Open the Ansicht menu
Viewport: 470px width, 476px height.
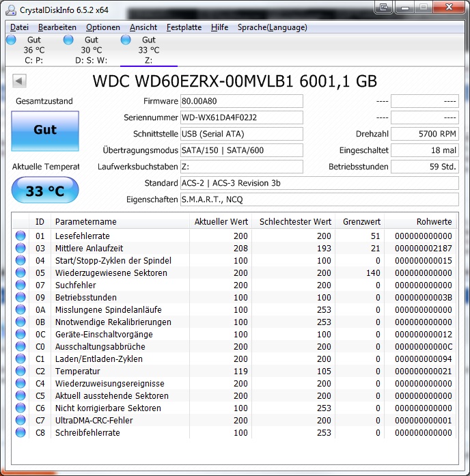[x=143, y=27]
